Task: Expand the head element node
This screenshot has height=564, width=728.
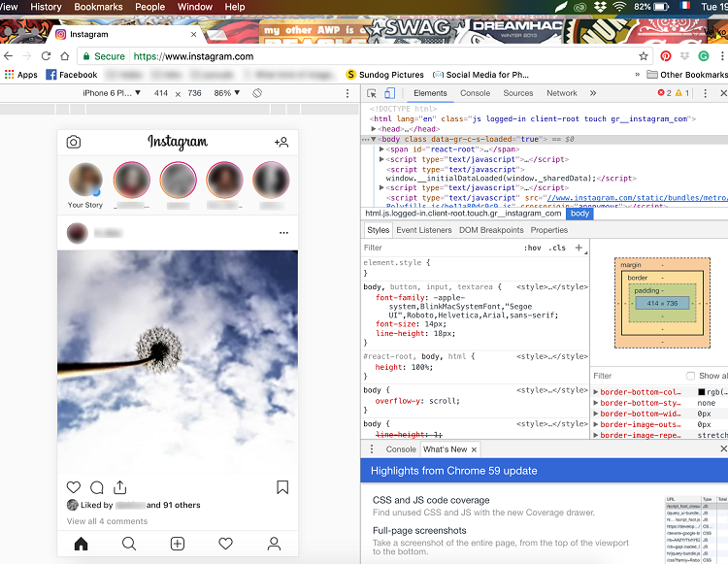Action: point(374,128)
